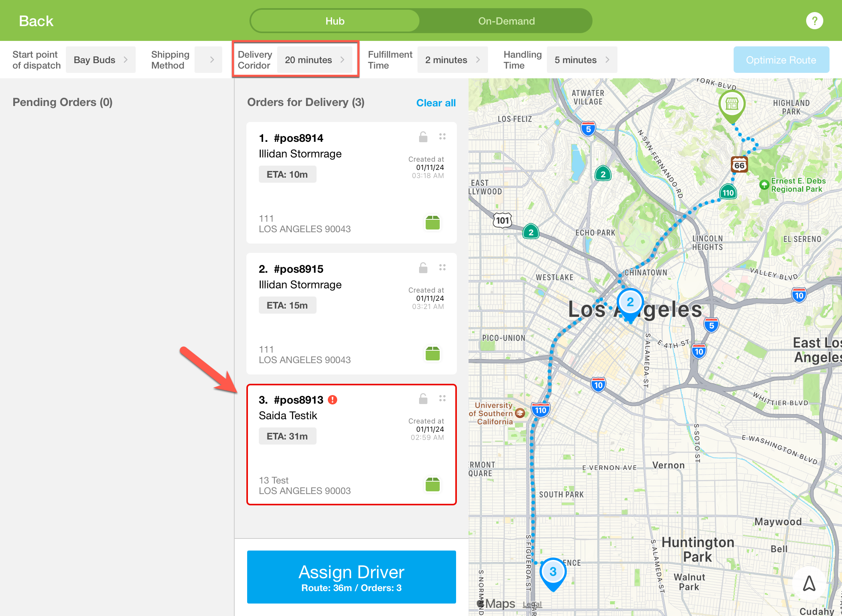
Task: Click the University of Southern California map icon
Action: 520,413
